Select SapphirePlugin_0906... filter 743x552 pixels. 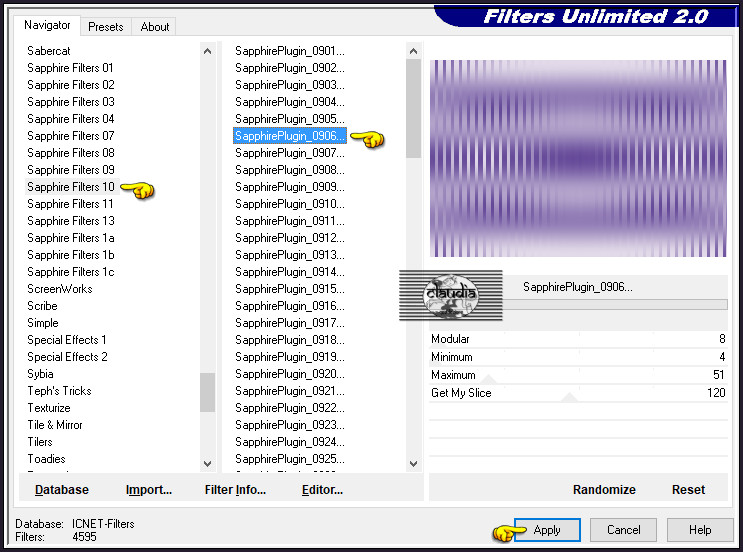pyautogui.click(x=290, y=136)
